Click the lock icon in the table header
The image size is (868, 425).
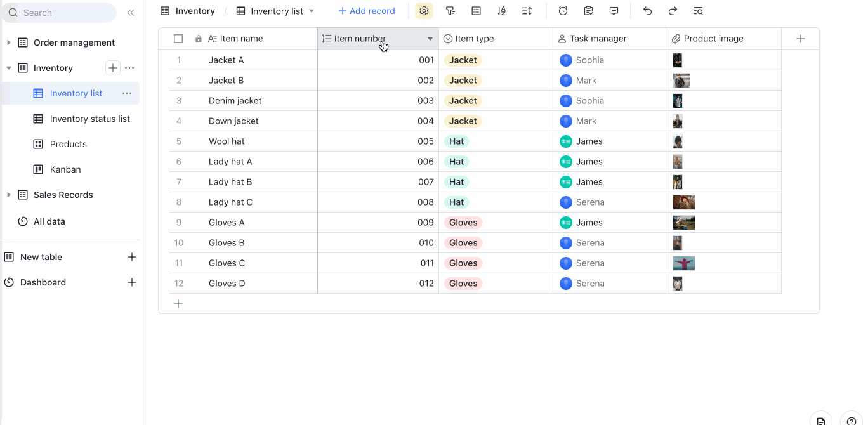click(198, 38)
